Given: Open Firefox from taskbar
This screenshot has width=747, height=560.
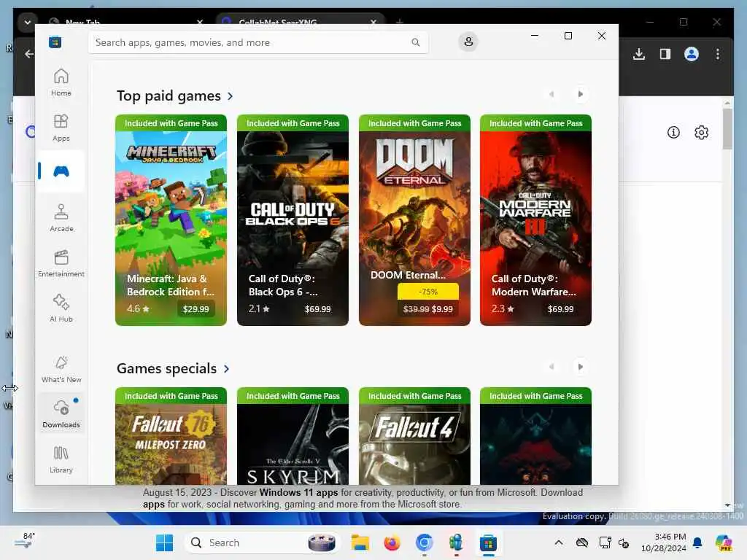Looking at the screenshot, I should [392, 542].
